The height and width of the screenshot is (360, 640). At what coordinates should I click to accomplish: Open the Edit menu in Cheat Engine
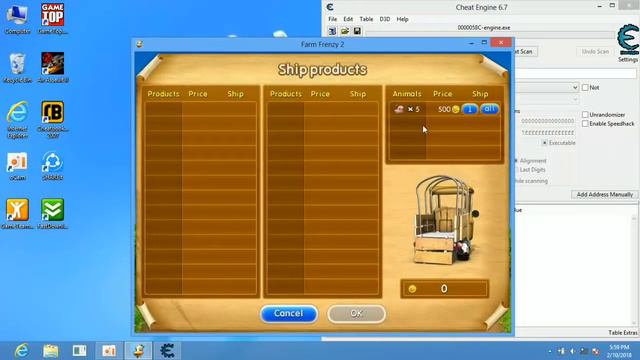tap(348, 19)
